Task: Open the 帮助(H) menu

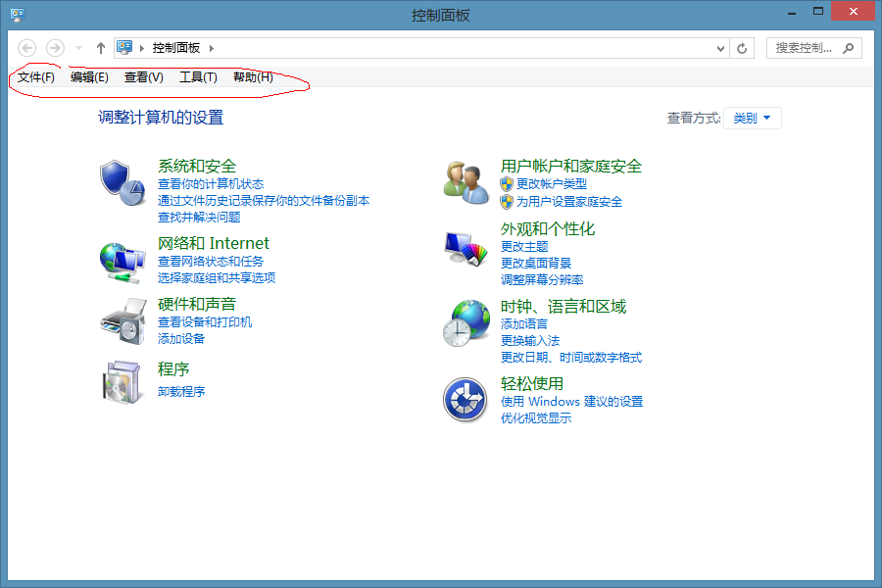Action: [253, 77]
